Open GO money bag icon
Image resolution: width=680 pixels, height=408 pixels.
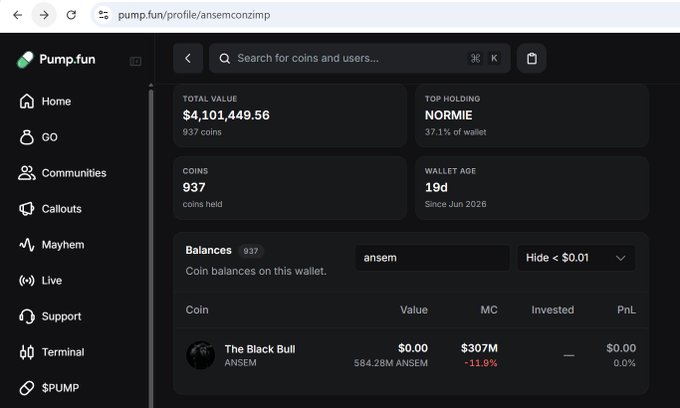click(26, 137)
